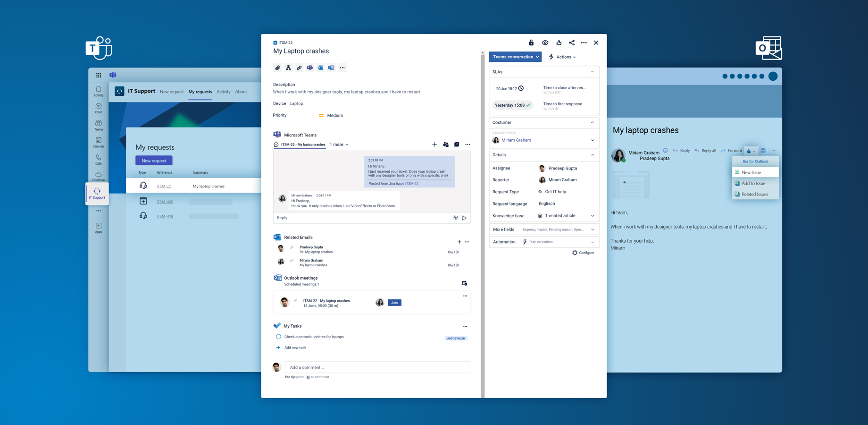Viewport: 868px width, 425px height.
Task: Toggle watching the issue with the eye icon
Action: (x=545, y=43)
